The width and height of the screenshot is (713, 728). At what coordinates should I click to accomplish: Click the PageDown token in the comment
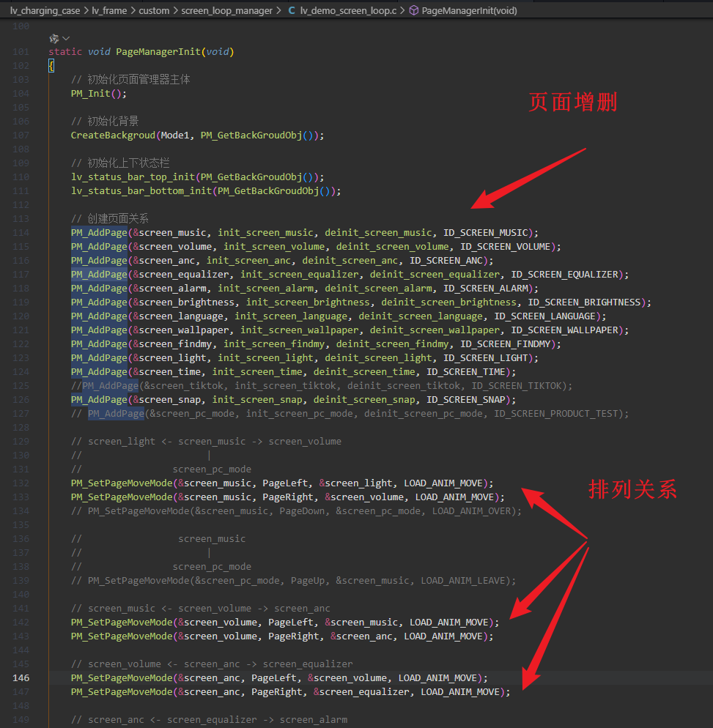point(303,511)
